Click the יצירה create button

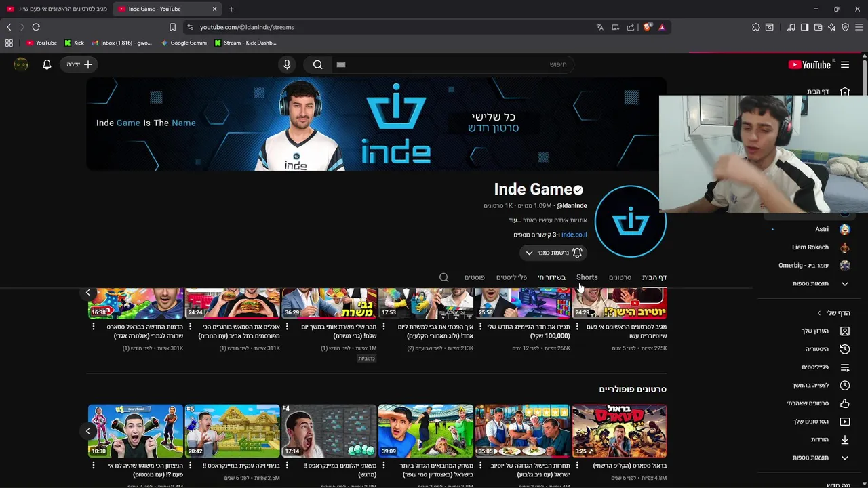tap(79, 64)
